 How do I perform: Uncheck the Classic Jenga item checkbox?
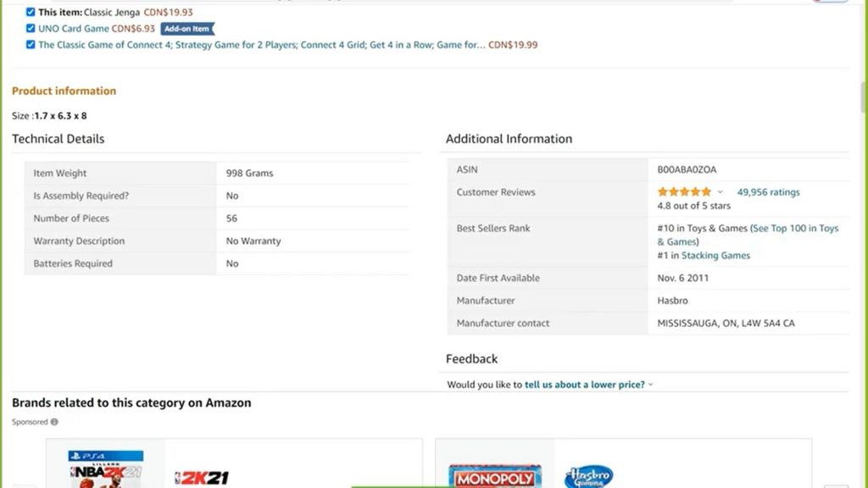[31, 12]
